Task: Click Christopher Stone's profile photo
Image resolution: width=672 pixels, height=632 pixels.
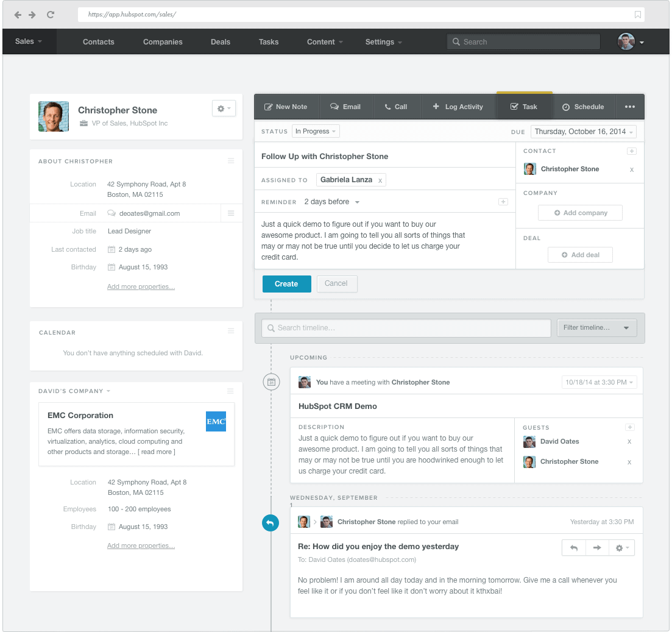Action: pyautogui.click(x=54, y=116)
